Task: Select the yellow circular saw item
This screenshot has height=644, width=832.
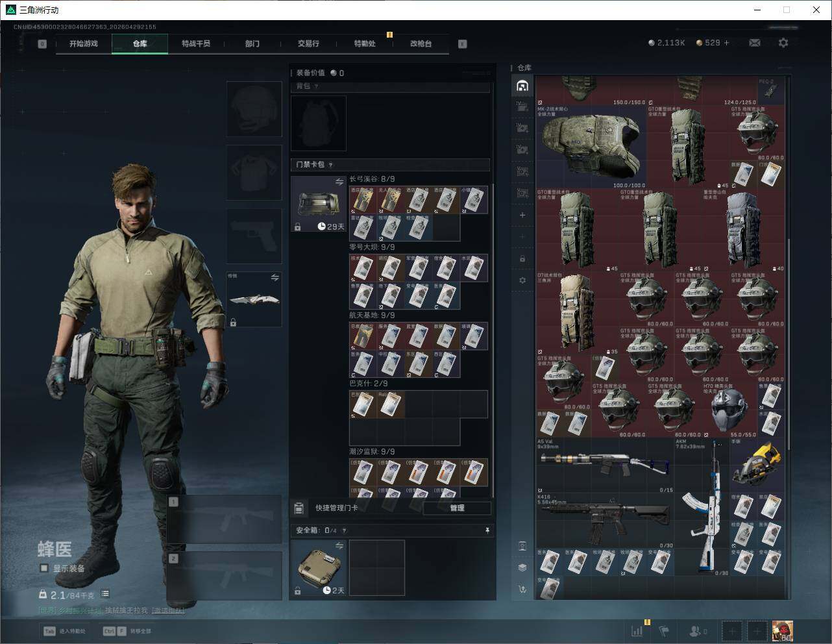Action: [x=757, y=465]
